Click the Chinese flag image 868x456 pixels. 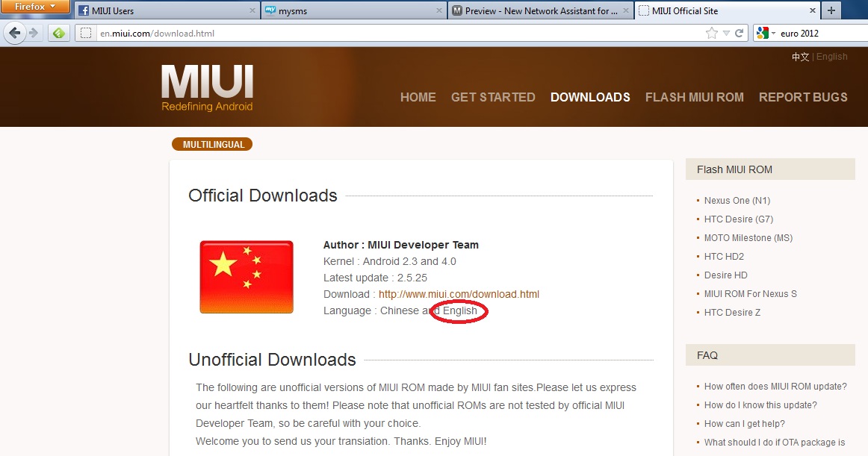(x=247, y=277)
